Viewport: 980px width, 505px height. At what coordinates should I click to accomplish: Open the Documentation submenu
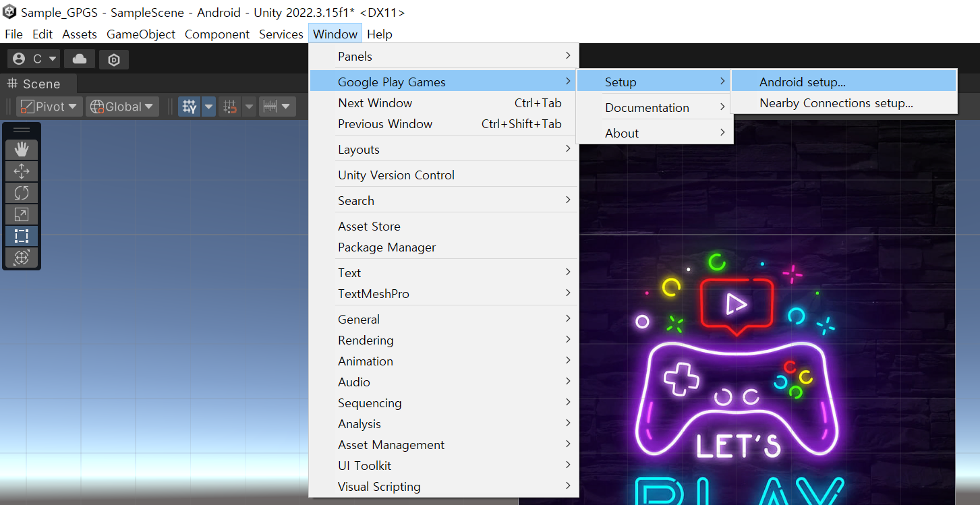point(654,107)
